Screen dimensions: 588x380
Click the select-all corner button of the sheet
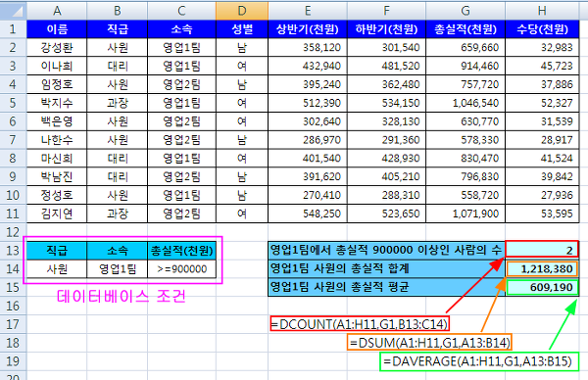click(13, 11)
